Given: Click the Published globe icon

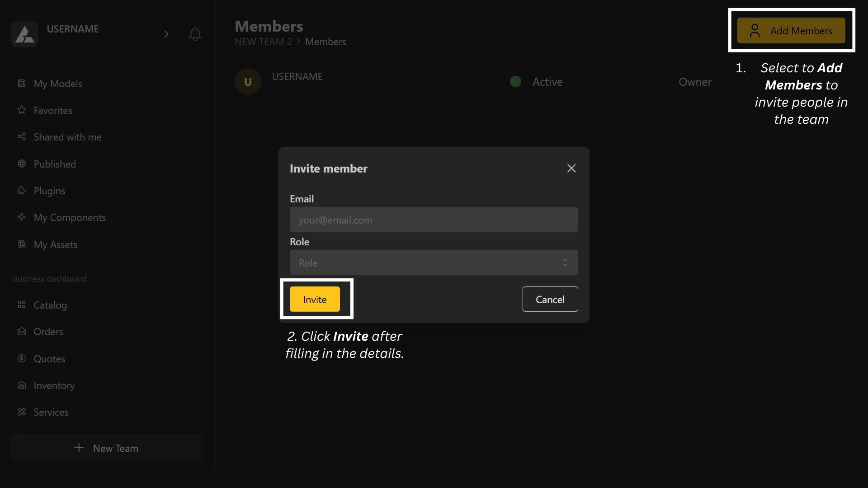Looking at the screenshot, I should click(x=22, y=164).
